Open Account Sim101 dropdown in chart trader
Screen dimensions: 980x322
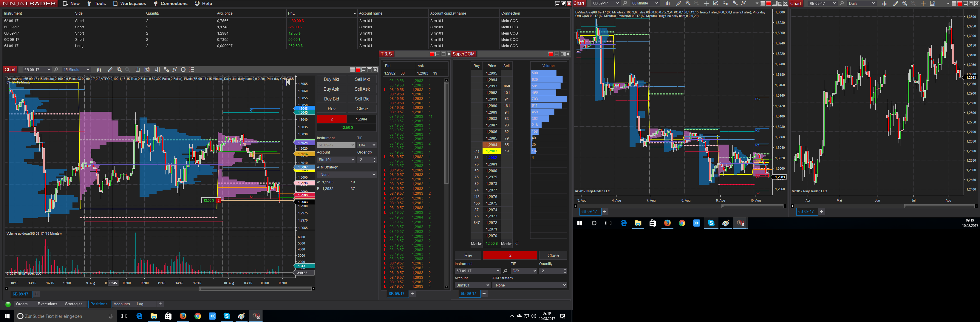(x=336, y=160)
